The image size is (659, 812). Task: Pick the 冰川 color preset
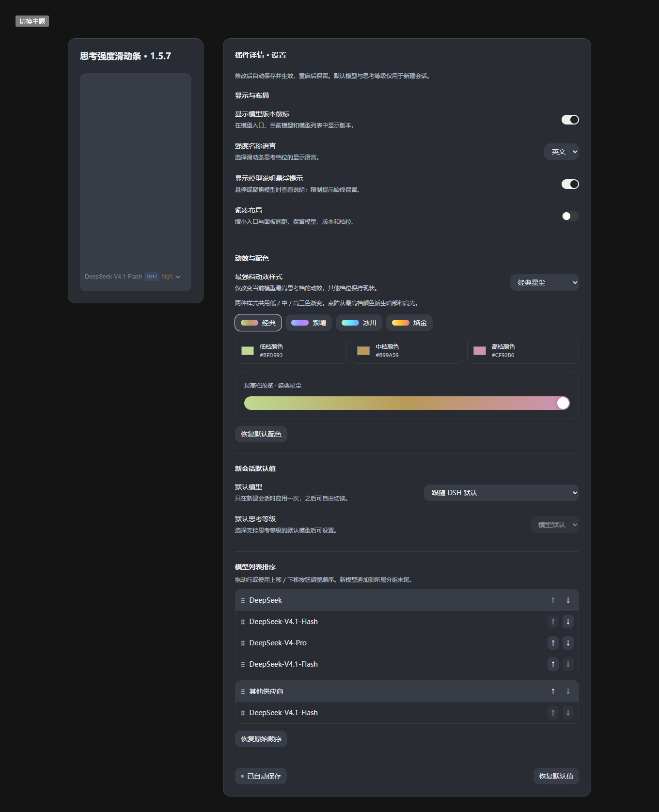pyautogui.click(x=359, y=323)
